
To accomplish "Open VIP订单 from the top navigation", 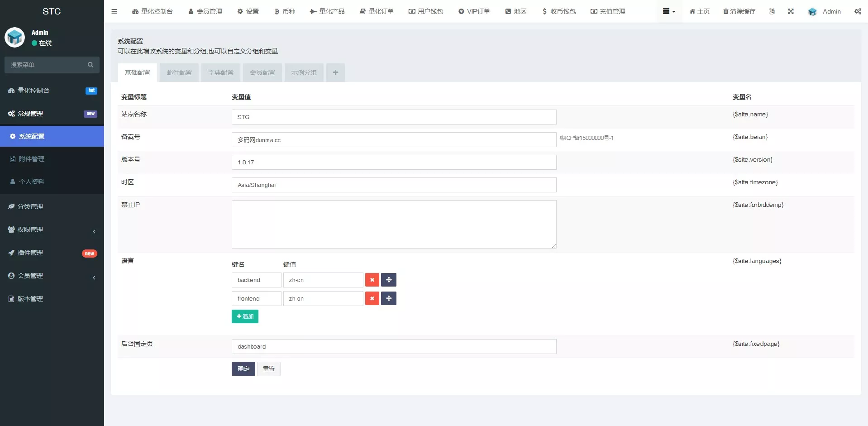I will pyautogui.click(x=473, y=11).
